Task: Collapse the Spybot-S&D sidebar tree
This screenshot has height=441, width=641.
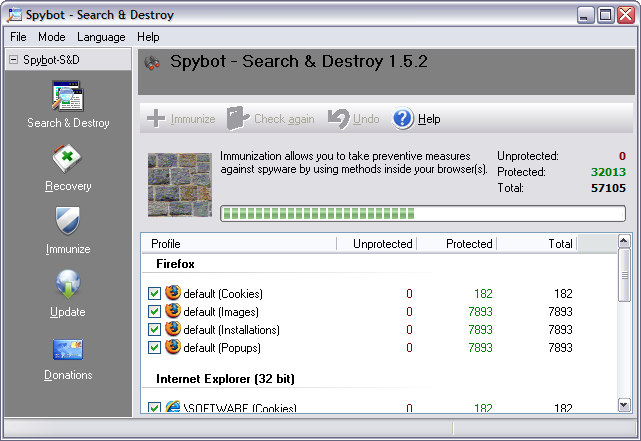Action: (13, 60)
